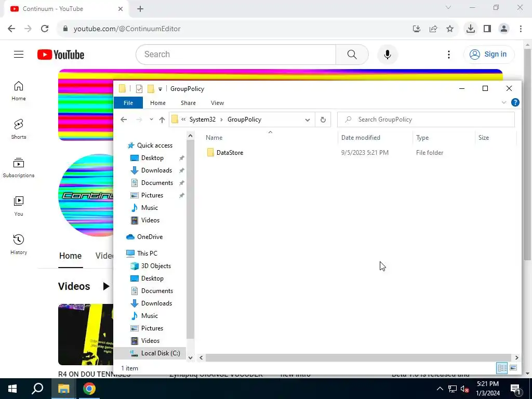
Task: Open History in YouTube sidebar
Action: 19,244
